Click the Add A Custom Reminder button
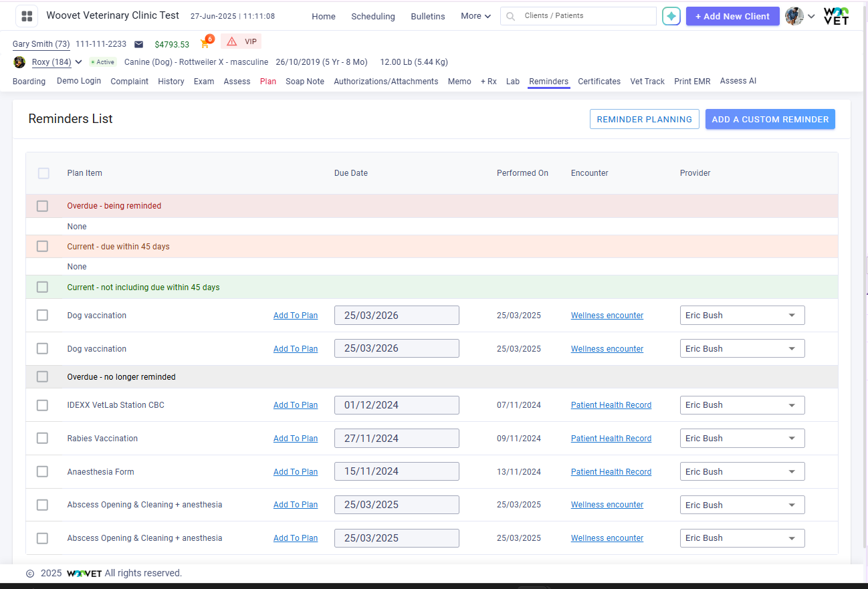The height and width of the screenshot is (589, 868). click(x=770, y=119)
